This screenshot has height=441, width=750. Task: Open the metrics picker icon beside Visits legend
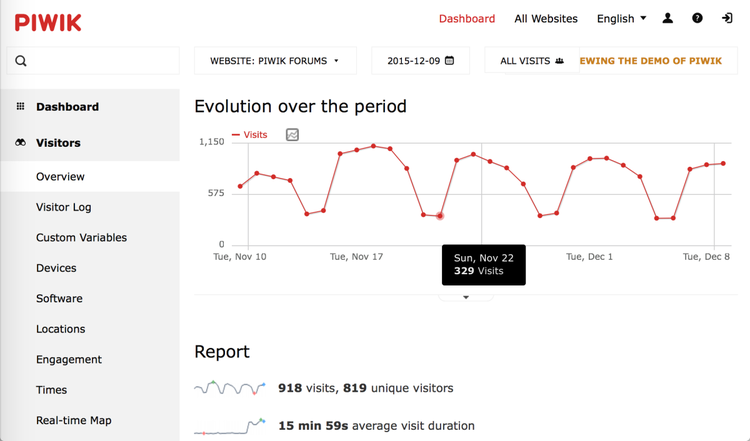pyautogui.click(x=292, y=135)
